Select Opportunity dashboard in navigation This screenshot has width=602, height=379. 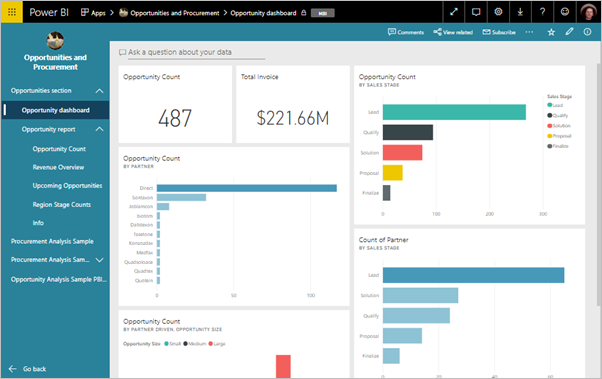(55, 110)
